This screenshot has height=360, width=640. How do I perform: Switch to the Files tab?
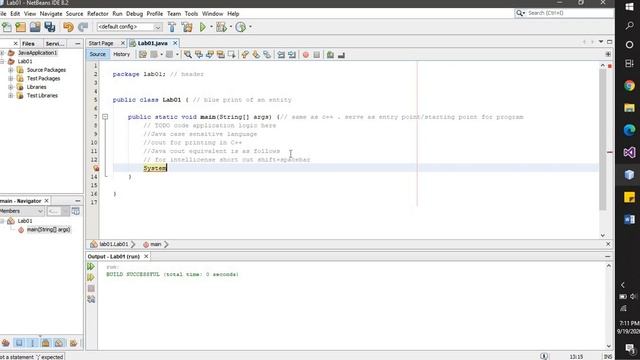pyautogui.click(x=28, y=43)
